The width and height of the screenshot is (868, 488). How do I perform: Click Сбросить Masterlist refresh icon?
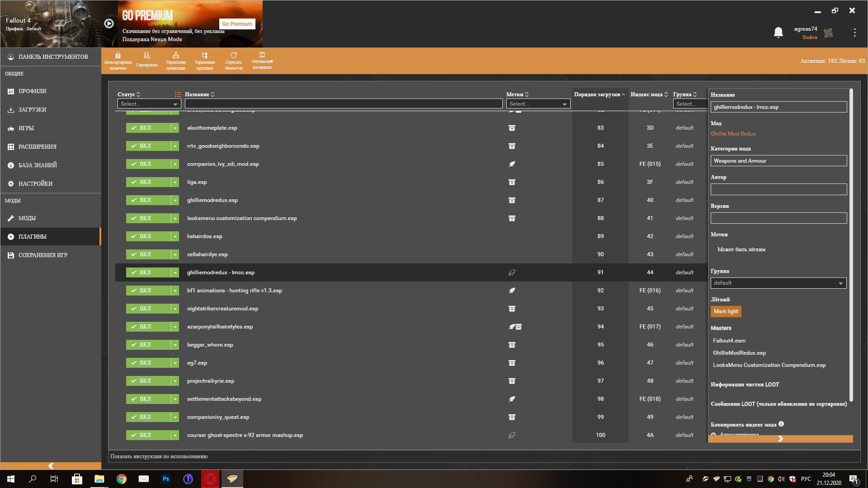tap(234, 56)
